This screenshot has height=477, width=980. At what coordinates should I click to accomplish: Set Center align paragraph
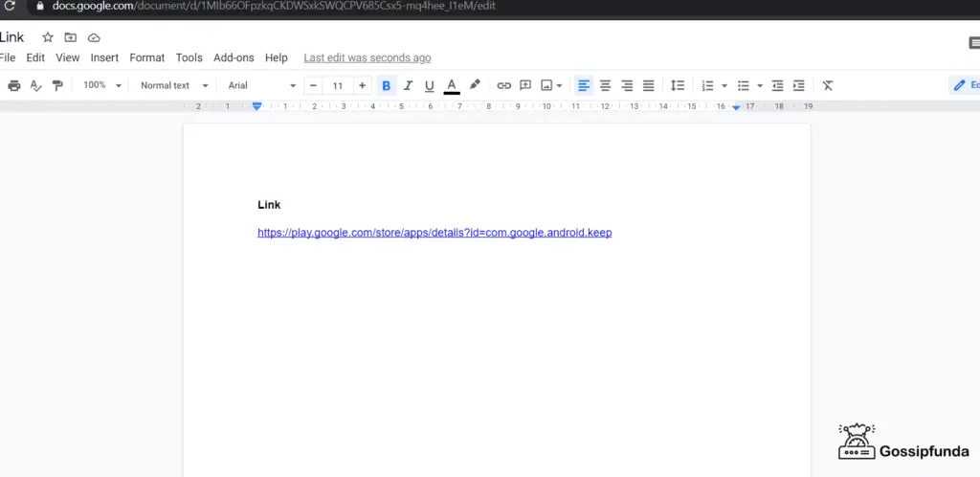(605, 85)
